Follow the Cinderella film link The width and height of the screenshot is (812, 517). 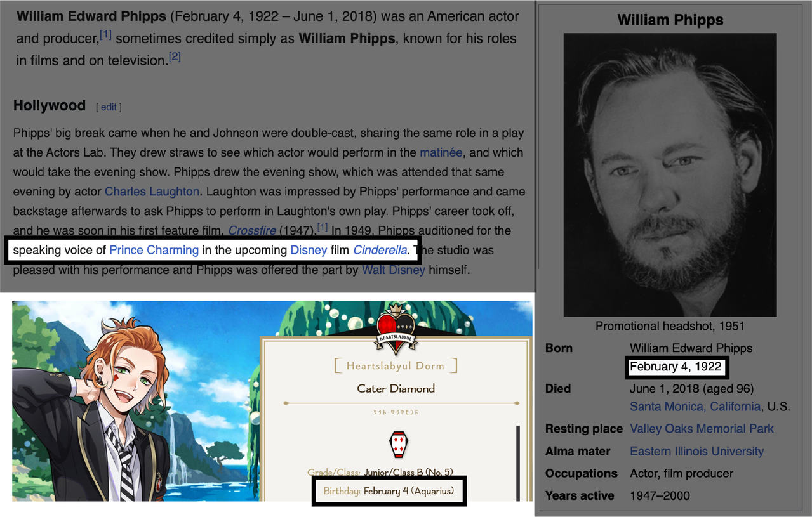pyautogui.click(x=380, y=250)
